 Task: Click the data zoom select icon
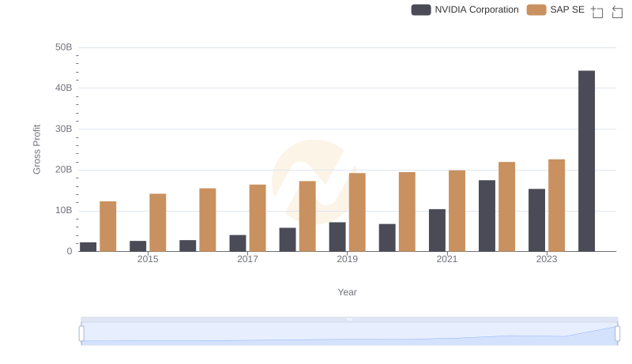[597, 12]
